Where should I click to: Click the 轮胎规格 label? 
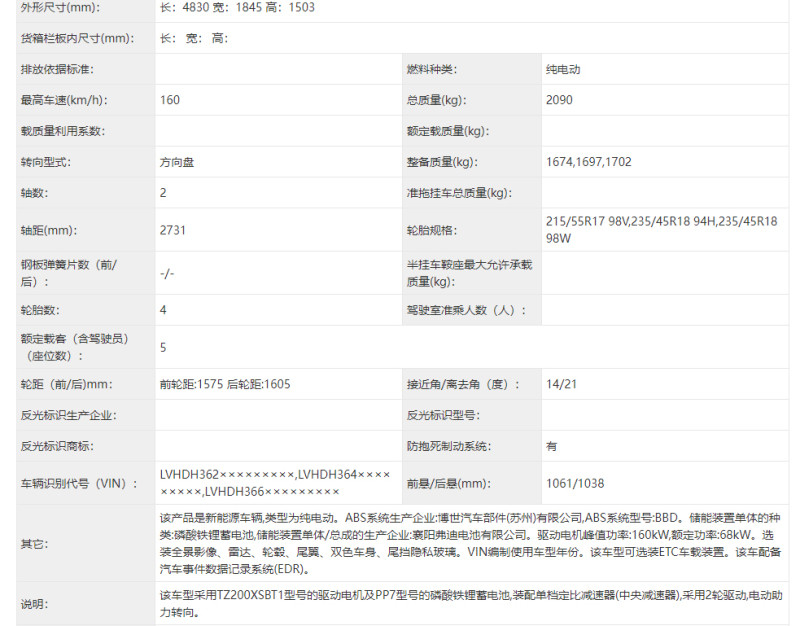tap(432, 230)
